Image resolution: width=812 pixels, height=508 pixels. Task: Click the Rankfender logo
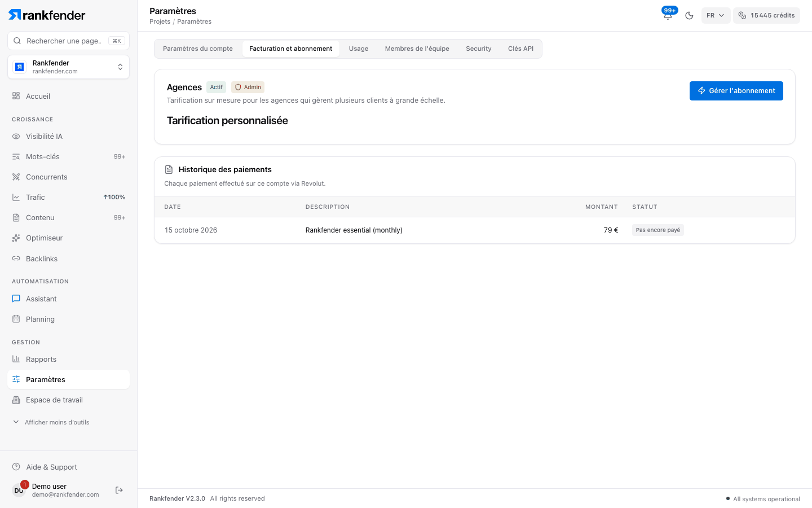pyautogui.click(x=47, y=15)
